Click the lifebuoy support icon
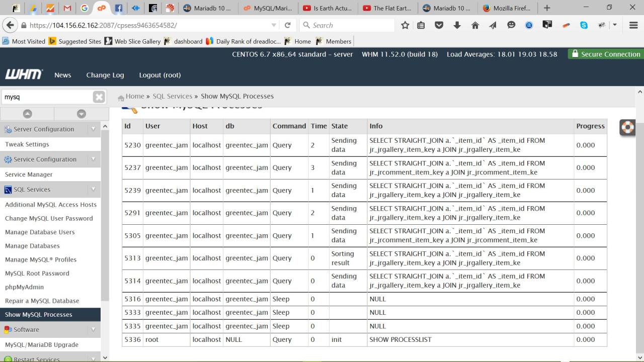The image size is (644, 362). tap(627, 127)
